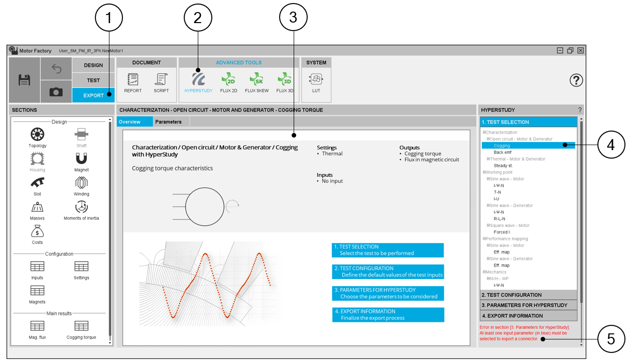The height and width of the screenshot is (364, 633).
Task: Collapse the Characterization tree node
Action: [484, 133]
